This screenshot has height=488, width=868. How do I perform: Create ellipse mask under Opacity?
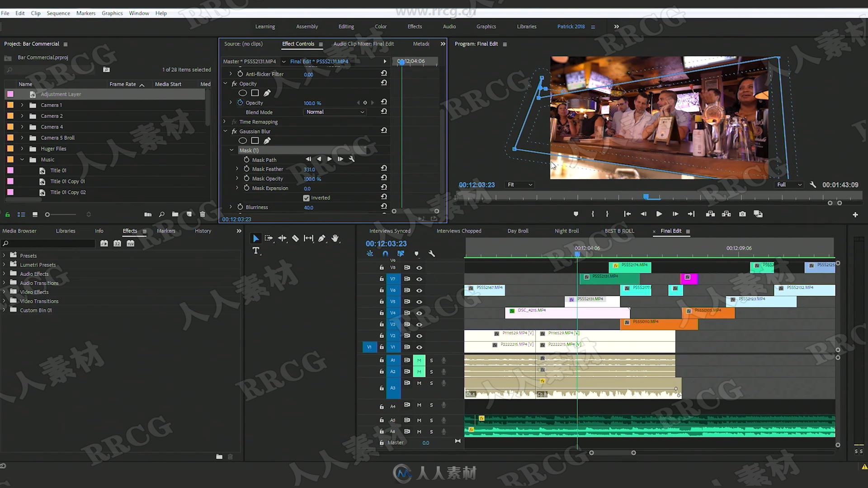pyautogui.click(x=243, y=93)
